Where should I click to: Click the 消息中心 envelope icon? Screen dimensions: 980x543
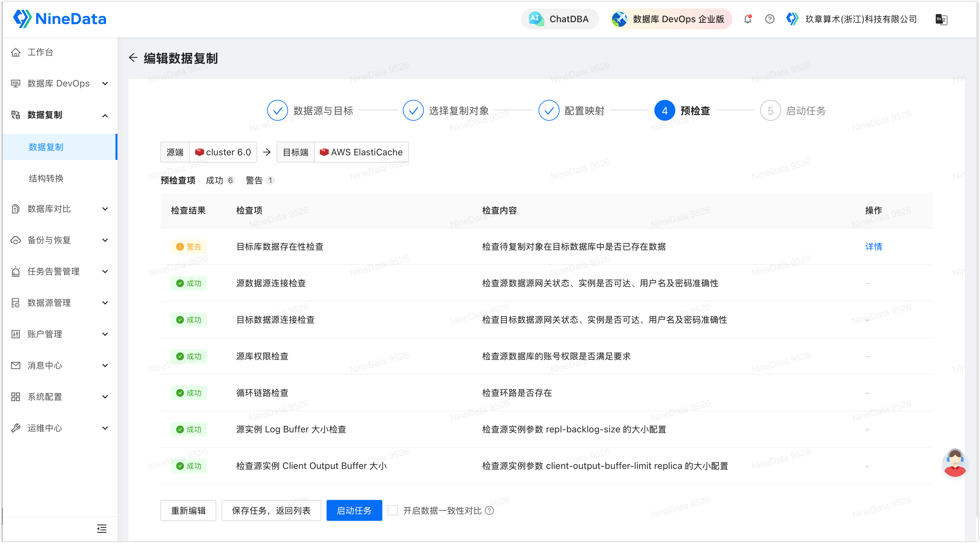[16, 365]
